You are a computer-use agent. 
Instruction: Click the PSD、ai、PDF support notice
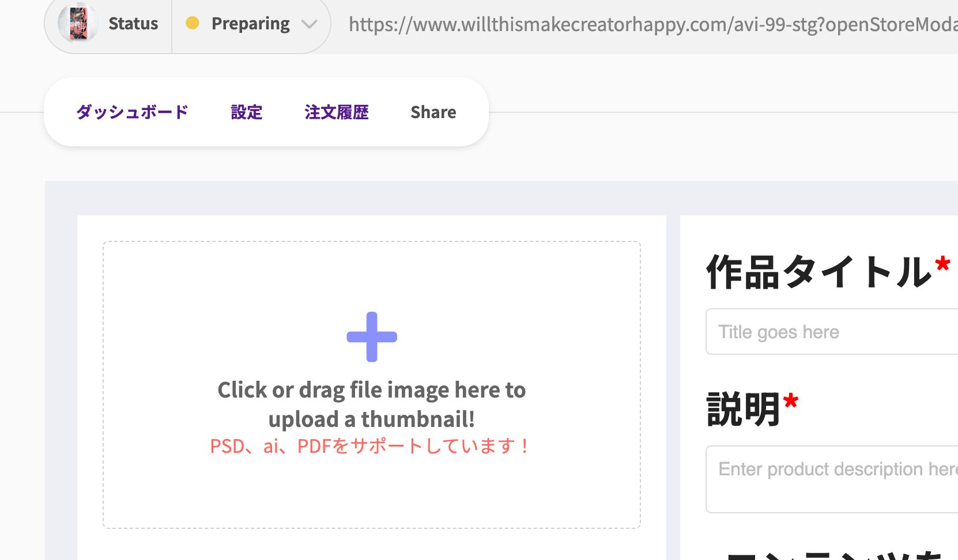point(371,445)
